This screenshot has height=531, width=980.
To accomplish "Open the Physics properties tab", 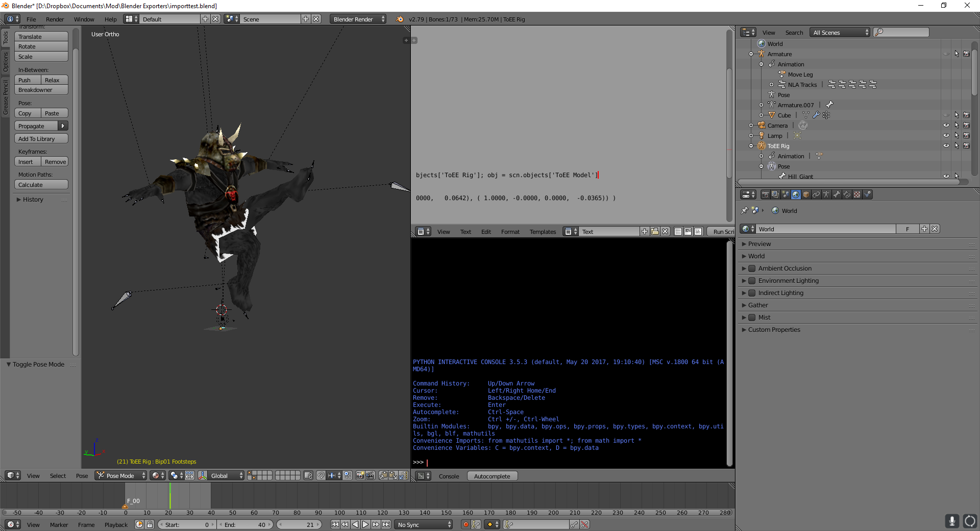I will point(867,195).
